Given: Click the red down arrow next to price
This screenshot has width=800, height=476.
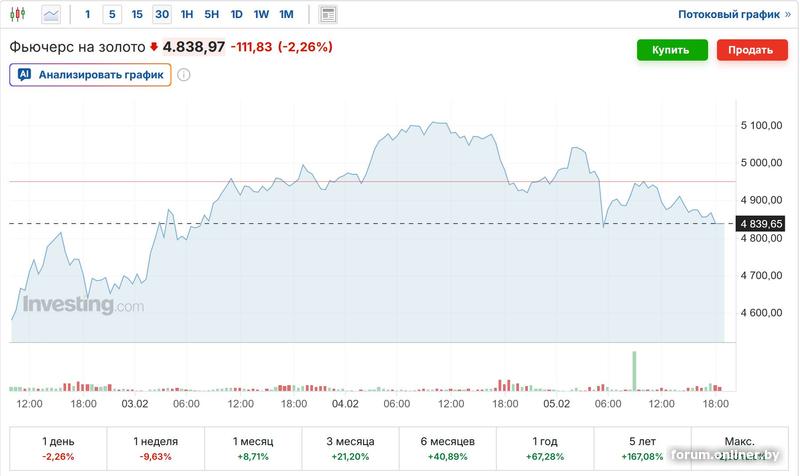Looking at the screenshot, I should (x=154, y=47).
